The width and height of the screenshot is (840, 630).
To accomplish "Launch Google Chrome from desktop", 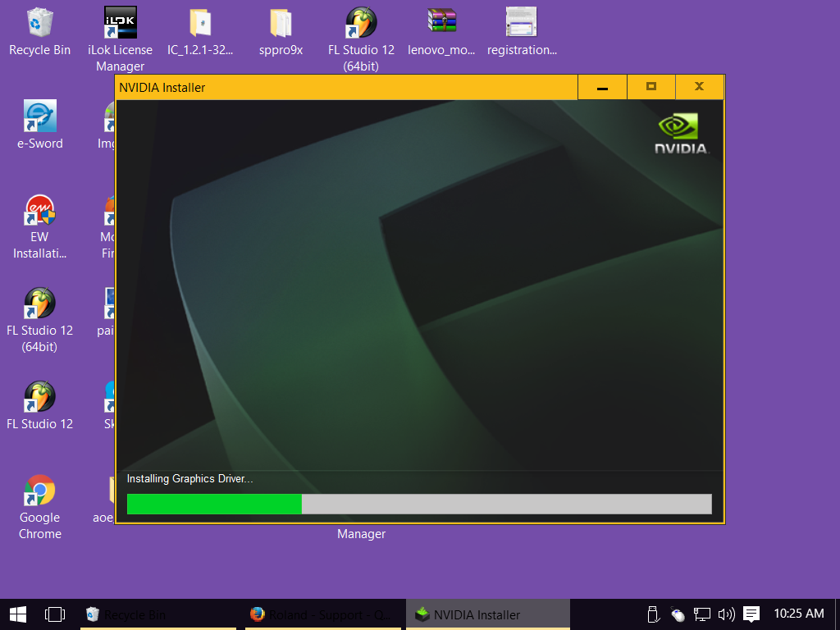I will [x=39, y=507].
